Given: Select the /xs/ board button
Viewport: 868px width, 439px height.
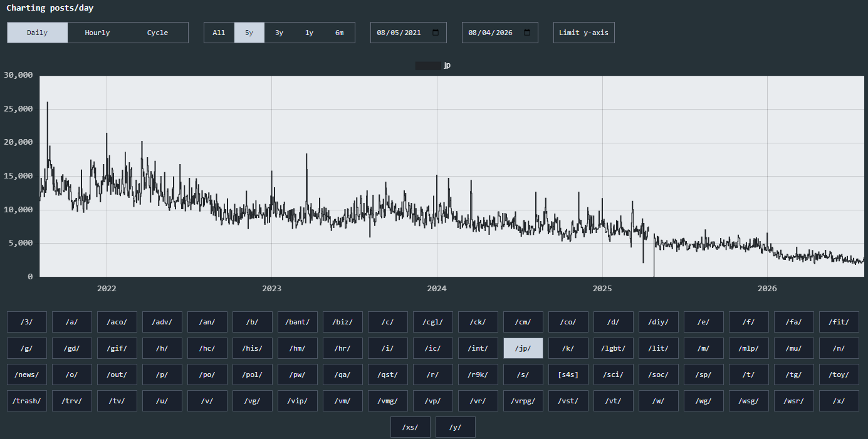Looking at the screenshot, I should click(x=410, y=427).
